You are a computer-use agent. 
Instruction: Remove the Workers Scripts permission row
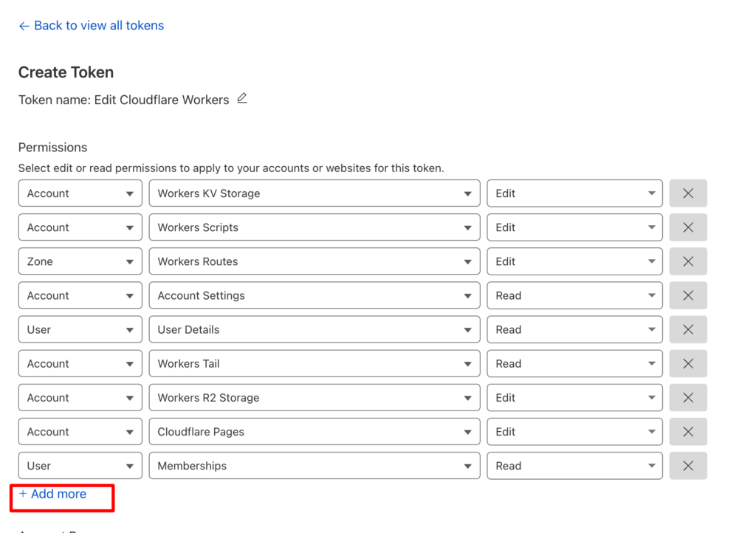point(688,227)
